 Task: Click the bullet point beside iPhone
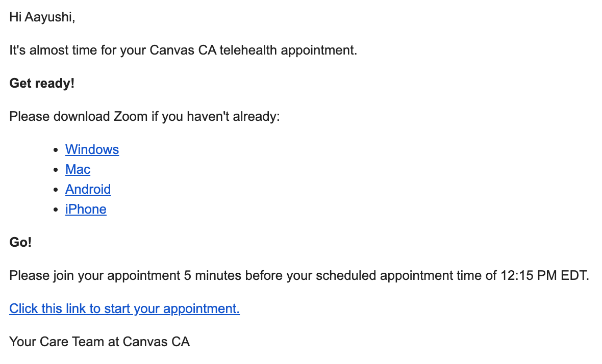[56, 210]
